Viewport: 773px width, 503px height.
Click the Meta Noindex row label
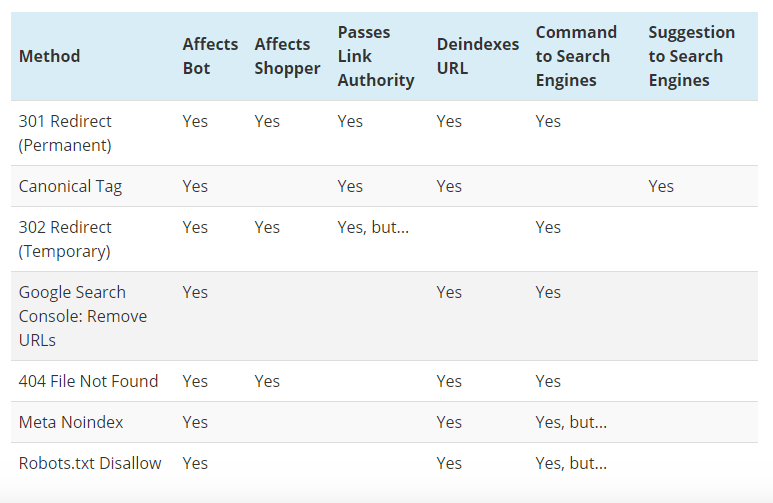point(71,422)
